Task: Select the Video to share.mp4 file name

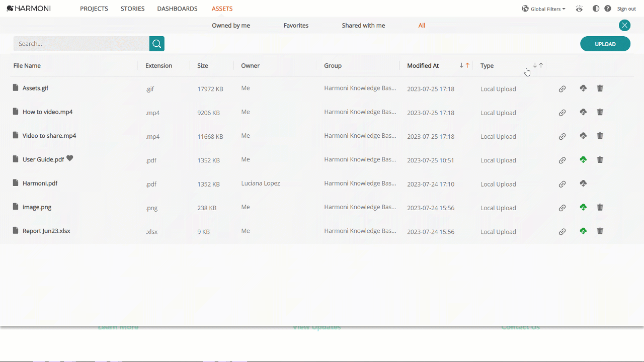Action: 49,135
